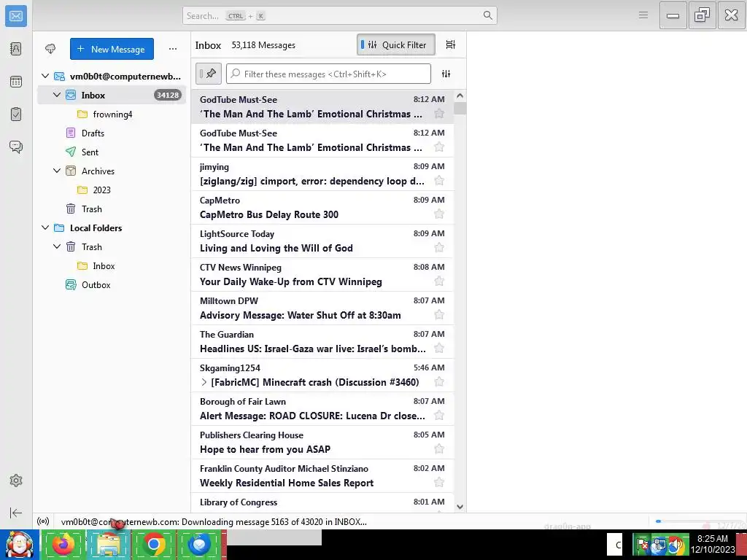747x560 pixels.
Task: Open the Thunderbird app menu
Action: (643, 15)
